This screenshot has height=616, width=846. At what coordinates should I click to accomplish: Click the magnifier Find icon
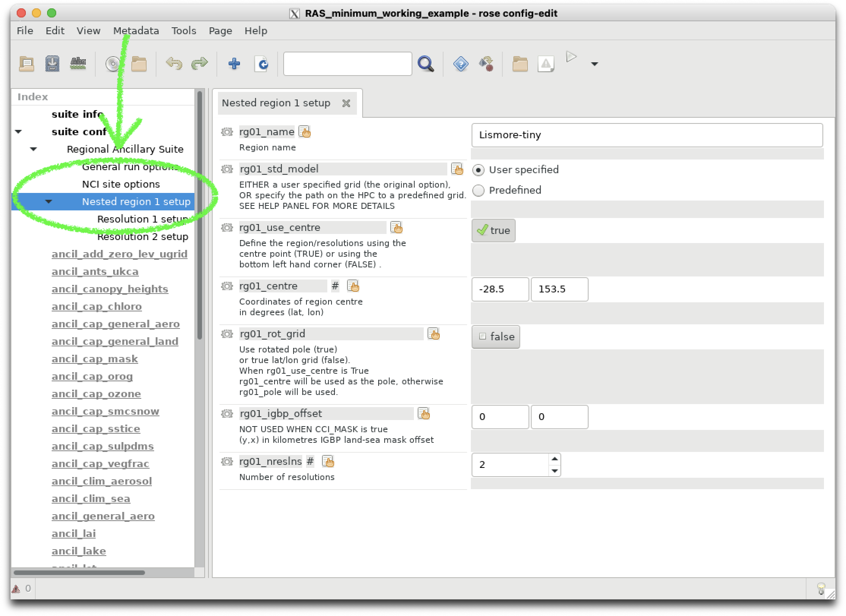coord(426,64)
